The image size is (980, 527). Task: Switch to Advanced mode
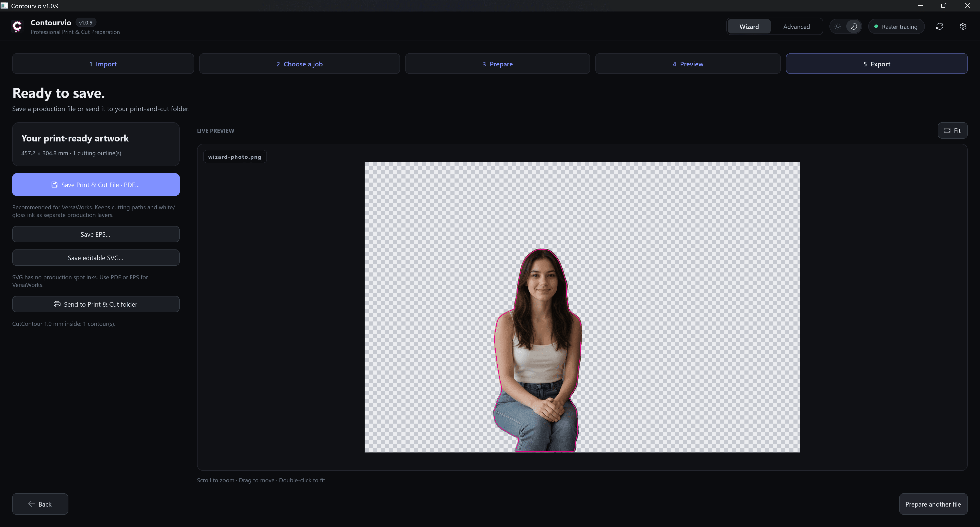pyautogui.click(x=796, y=27)
